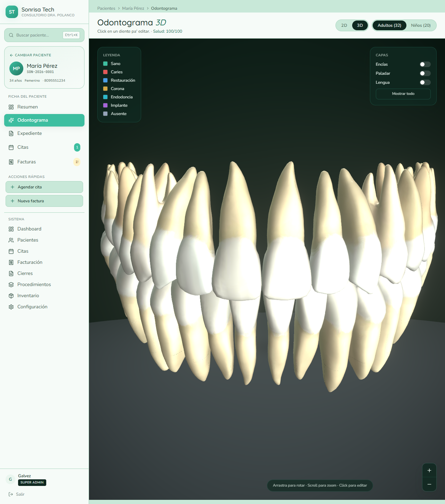The image size is (445, 504).
Task: Click María Pérez in the breadcrumb
Action: coord(133,8)
